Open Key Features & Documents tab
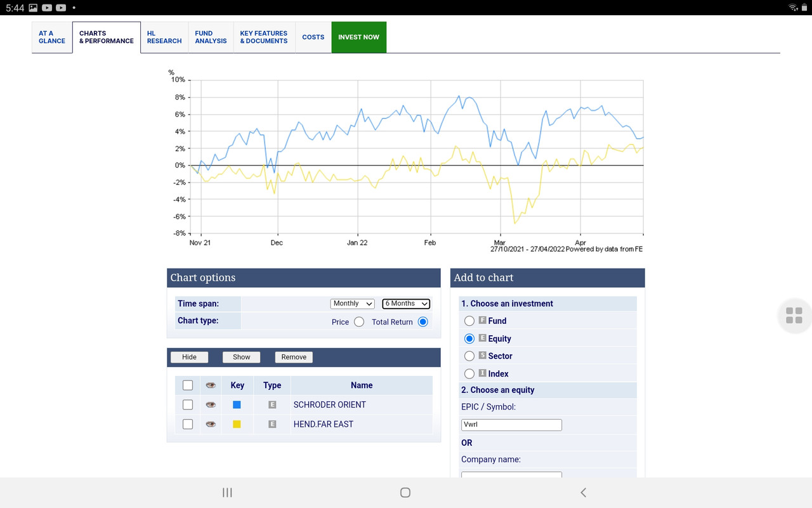Viewport: 812px width, 508px height. (264, 37)
